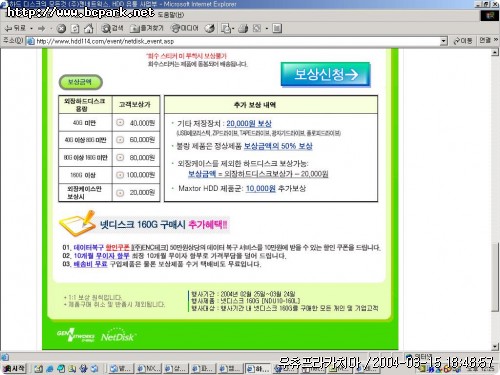This screenshot has height=375, width=500.
Task: Click the 외장케이스만 보상시 cell
Action: coord(84,193)
